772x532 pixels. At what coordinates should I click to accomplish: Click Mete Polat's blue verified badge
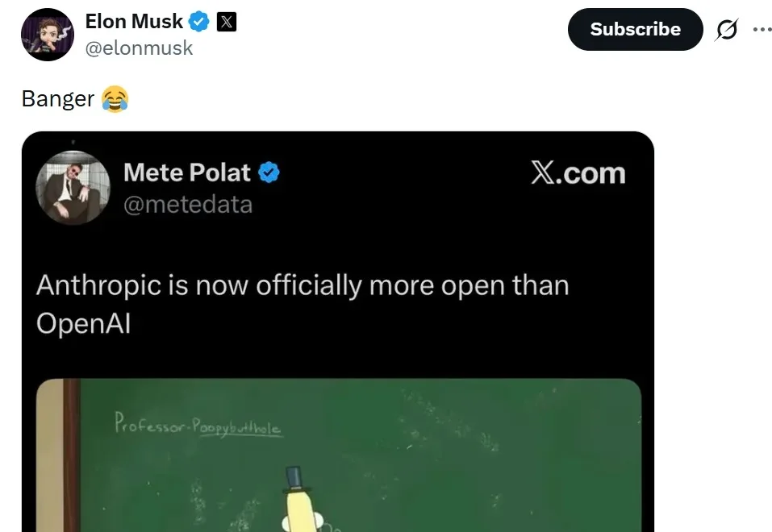pos(269,172)
